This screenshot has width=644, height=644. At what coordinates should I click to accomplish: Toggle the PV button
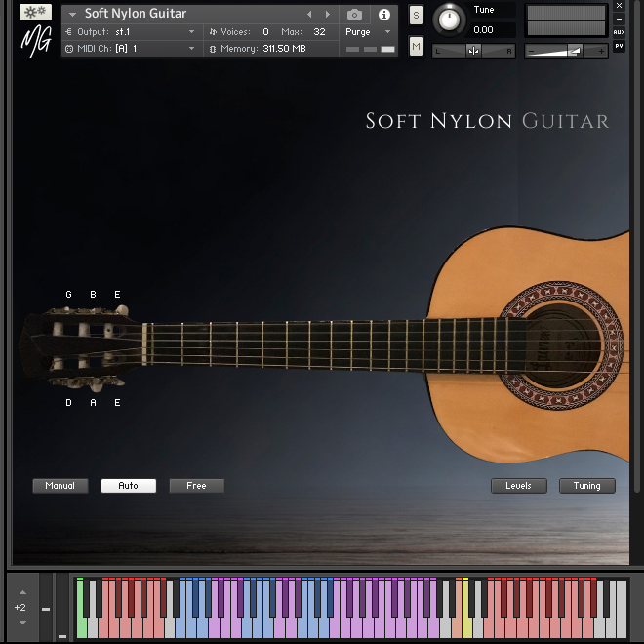[619, 46]
